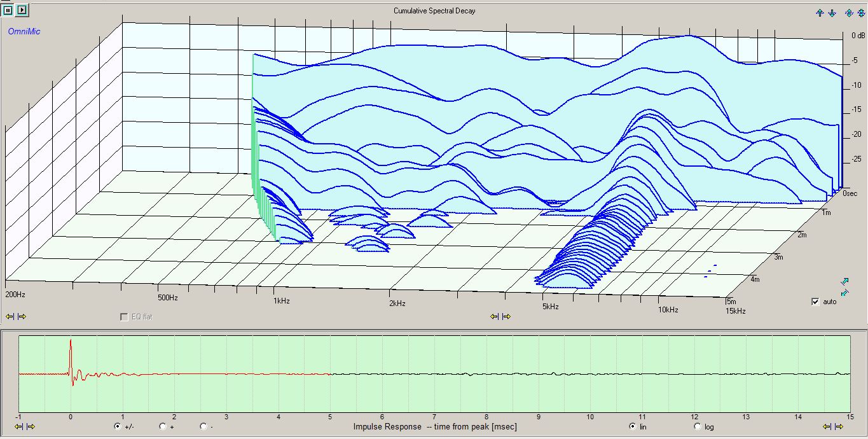The width and height of the screenshot is (868, 439).
Task: Toggle the auto checkbox
Action: click(x=815, y=302)
